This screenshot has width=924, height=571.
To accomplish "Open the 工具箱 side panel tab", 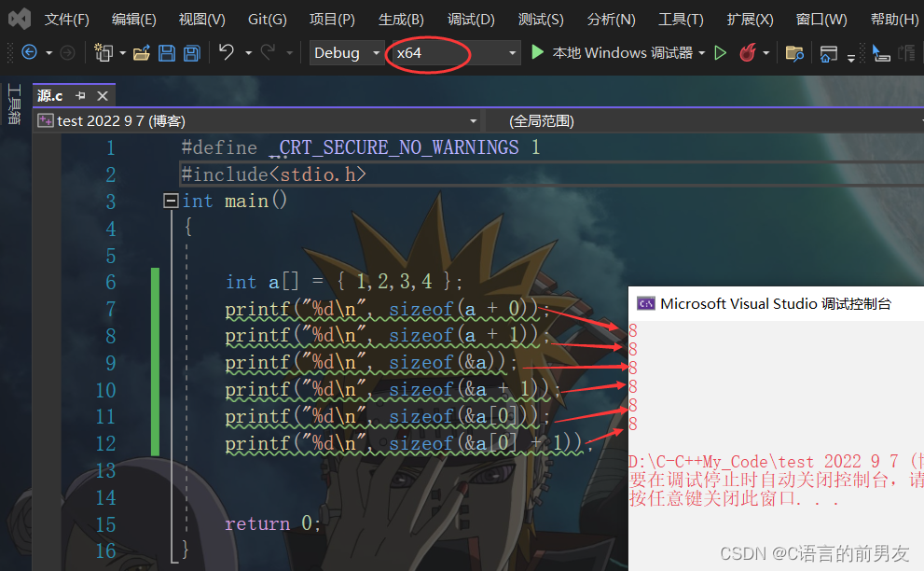I will click(x=14, y=104).
